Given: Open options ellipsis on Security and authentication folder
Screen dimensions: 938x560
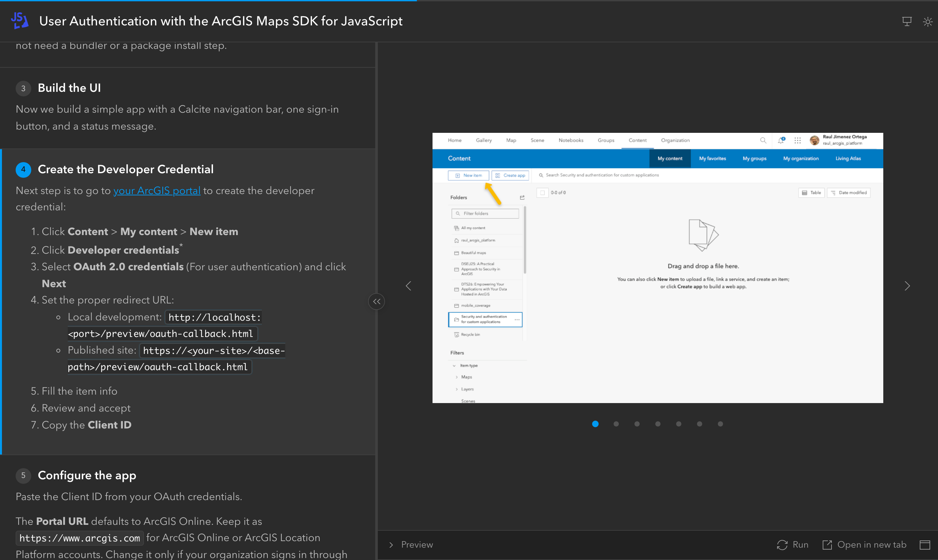Looking at the screenshot, I should tap(517, 320).
